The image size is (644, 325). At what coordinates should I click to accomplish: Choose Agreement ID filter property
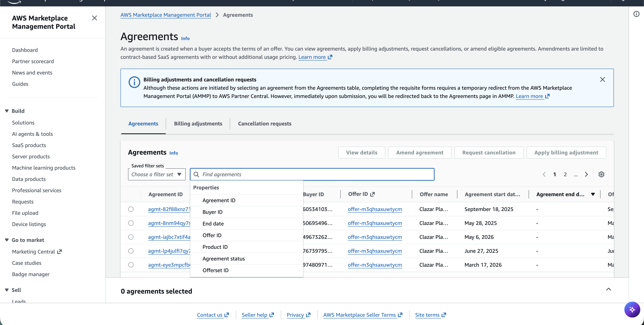pyautogui.click(x=246, y=200)
